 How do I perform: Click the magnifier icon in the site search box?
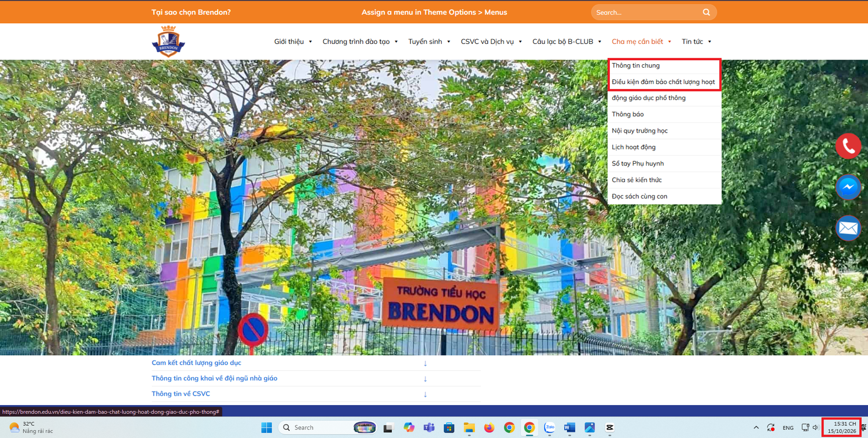707,12
